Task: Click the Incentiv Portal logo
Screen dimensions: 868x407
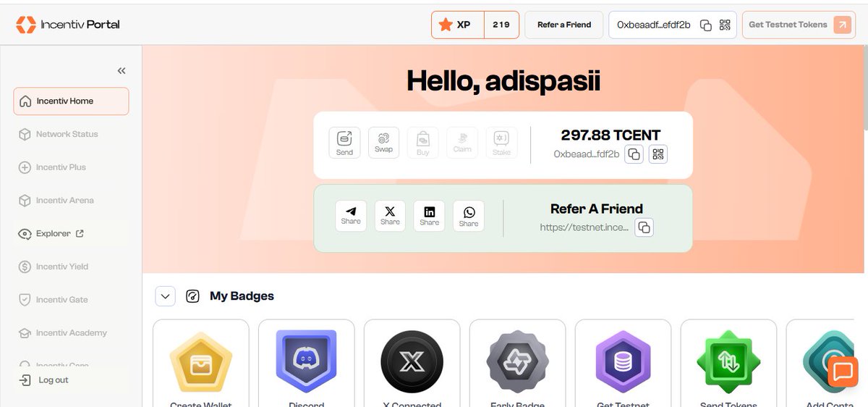Action: coord(68,25)
